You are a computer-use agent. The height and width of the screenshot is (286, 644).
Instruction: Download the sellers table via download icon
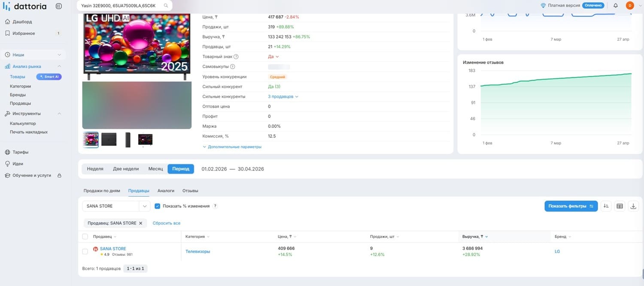click(633, 206)
